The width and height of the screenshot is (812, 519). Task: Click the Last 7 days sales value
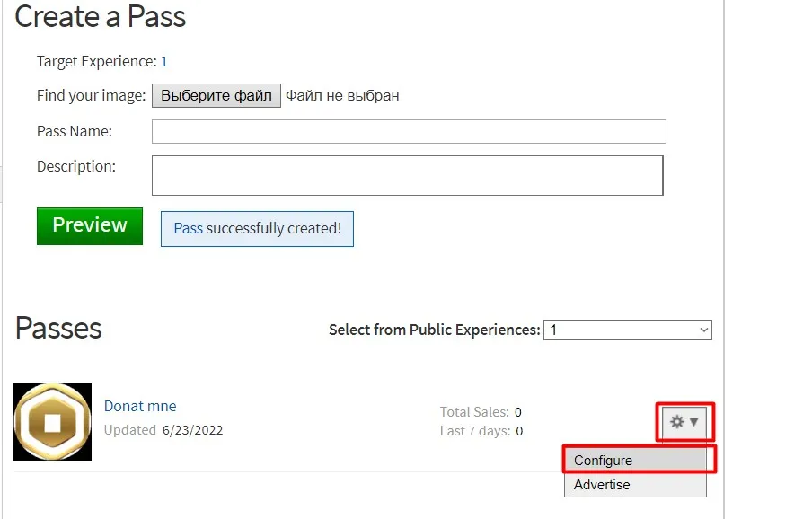click(519, 431)
